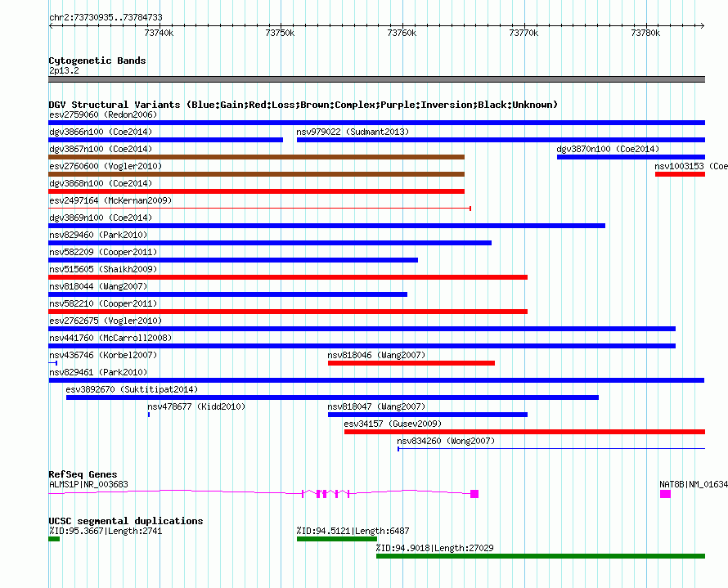728x588 pixels.
Task: Select the esv2760600 (Vogler2010) brown bar
Action: [257, 174]
